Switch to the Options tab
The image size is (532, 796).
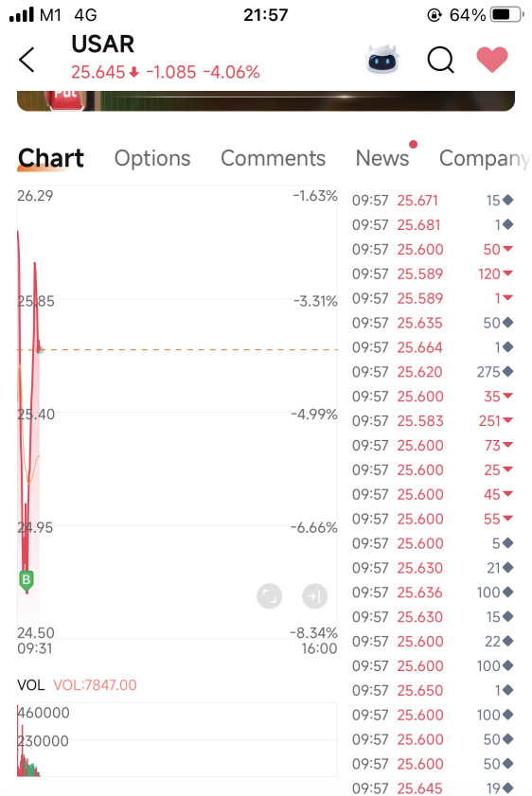point(152,158)
